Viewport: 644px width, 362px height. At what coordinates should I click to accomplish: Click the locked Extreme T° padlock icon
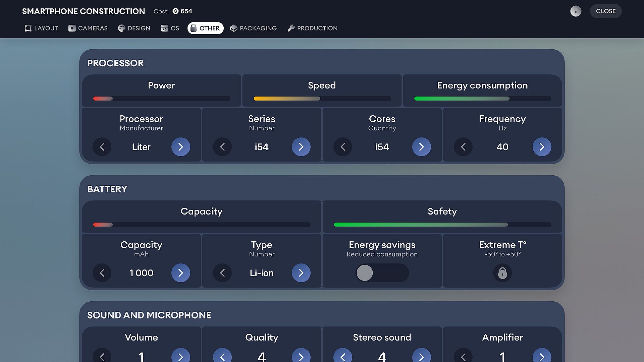[502, 273]
